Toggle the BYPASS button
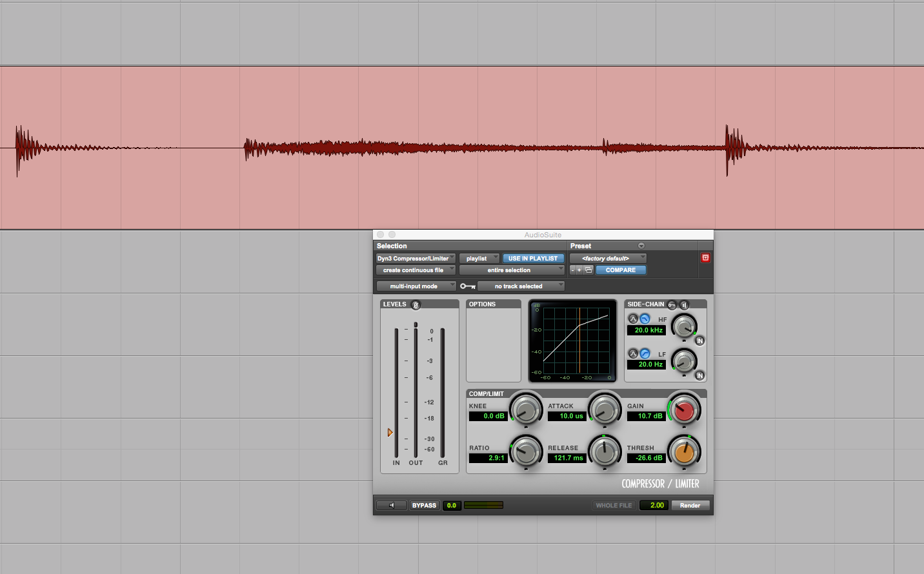The image size is (924, 574). tap(424, 506)
